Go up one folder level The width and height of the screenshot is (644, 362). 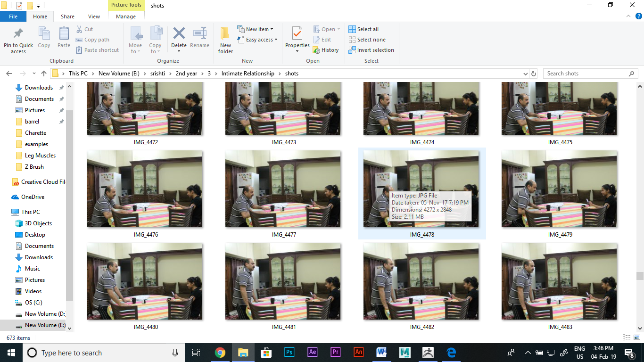(44, 74)
